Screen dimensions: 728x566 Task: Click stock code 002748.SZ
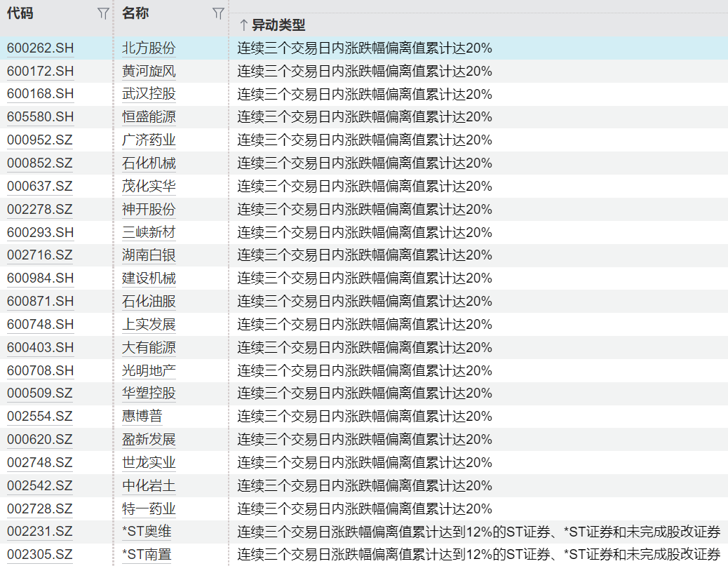click(x=39, y=462)
